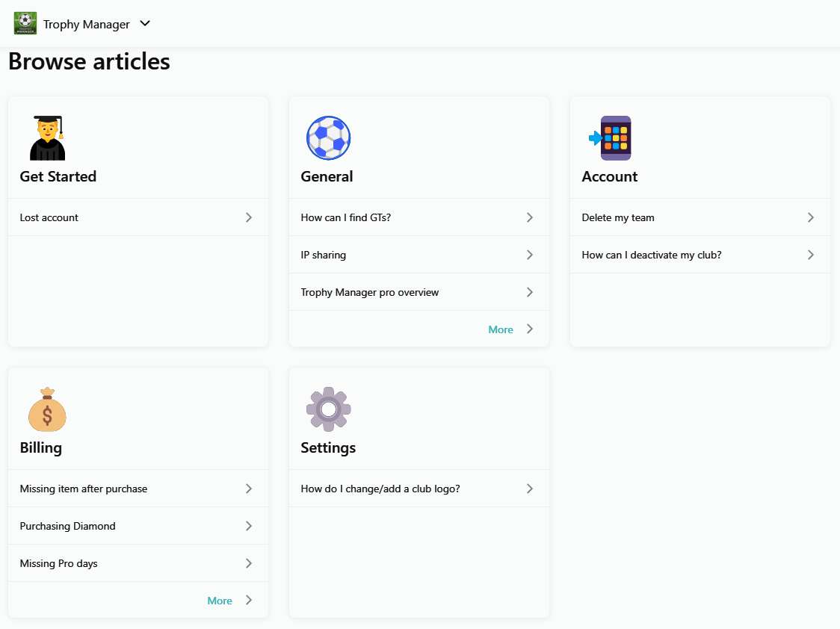Image resolution: width=840 pixels, height=629 pixels.
Task: Click the Trophy Manager logo icon
Action: pyautogui.click(x=25, y=24)
